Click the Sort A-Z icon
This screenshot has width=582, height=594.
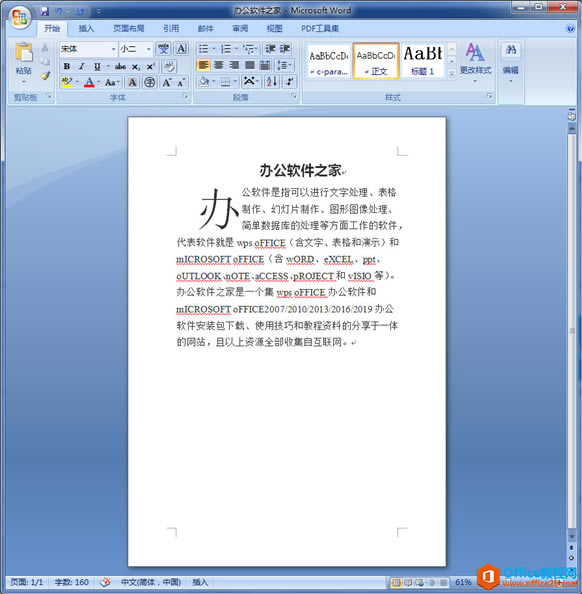(x=271, y=81)
